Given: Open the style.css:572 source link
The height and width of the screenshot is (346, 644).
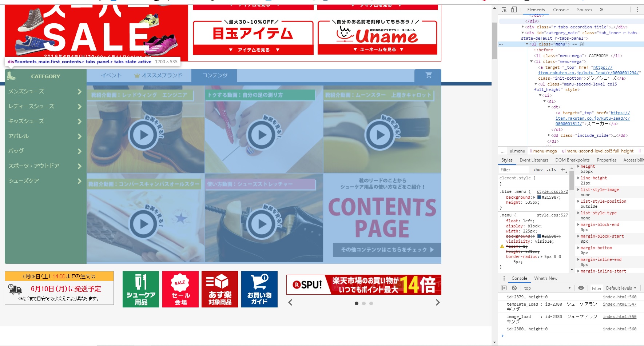Looking at the screenshot, I should [x=552, y=191].
